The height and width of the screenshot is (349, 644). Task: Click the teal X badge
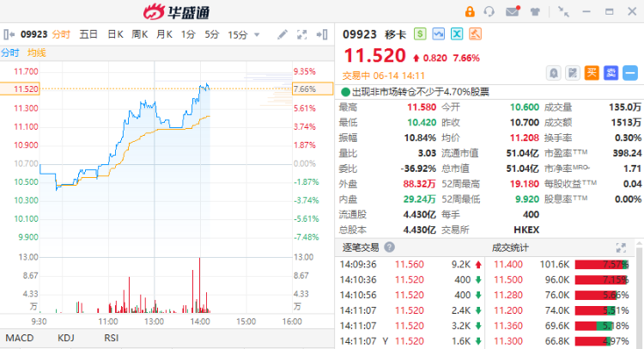(x=457, y=34)
